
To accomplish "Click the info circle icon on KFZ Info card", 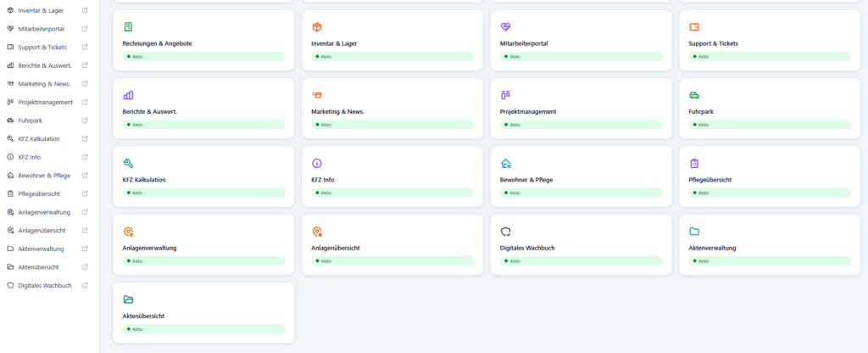I will 317,164.
